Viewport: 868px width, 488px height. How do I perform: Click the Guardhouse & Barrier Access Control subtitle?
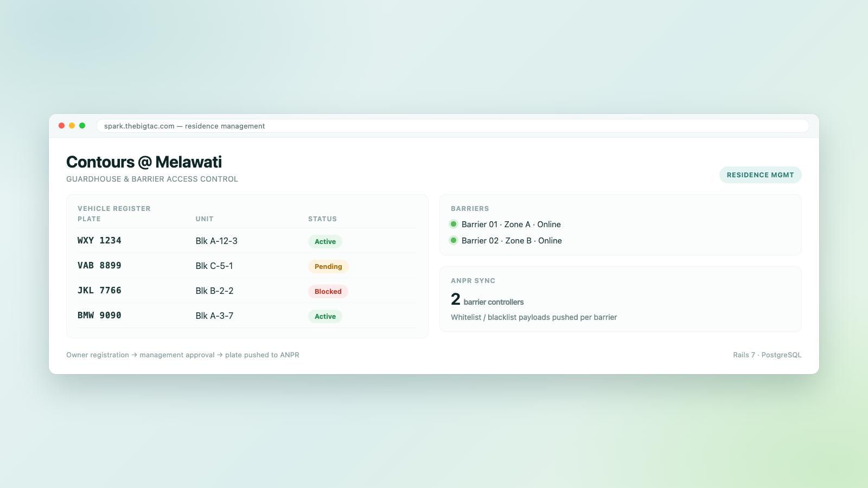[x=152, y=179]
